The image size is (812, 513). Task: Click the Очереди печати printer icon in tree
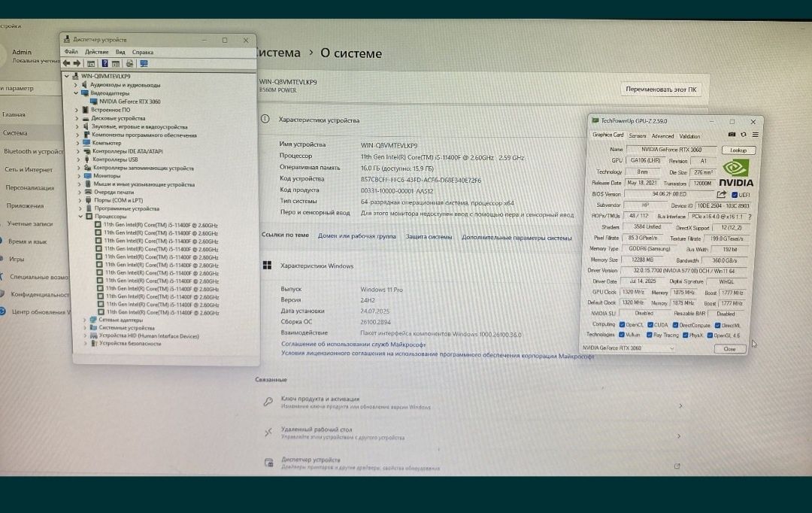click(88, 192)
